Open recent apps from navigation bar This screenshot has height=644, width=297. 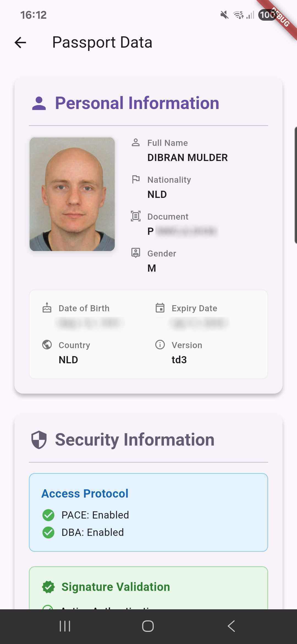tap(65, 626)
